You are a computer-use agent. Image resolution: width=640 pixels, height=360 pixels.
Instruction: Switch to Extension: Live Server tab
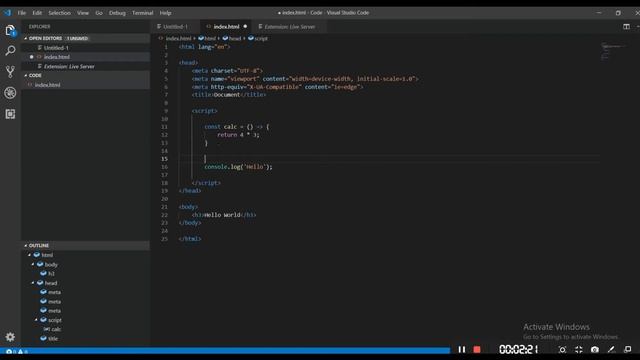289,27
